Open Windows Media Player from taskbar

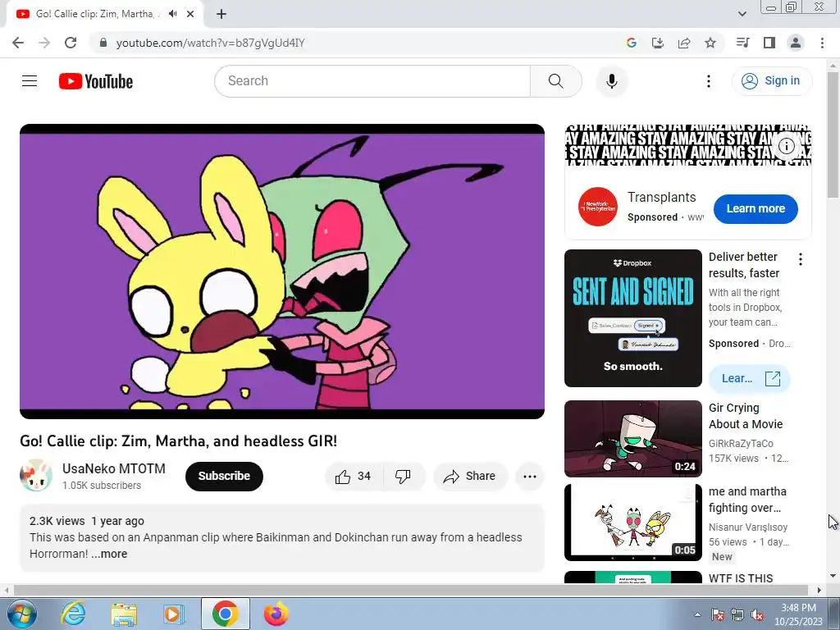click(173, 614)
